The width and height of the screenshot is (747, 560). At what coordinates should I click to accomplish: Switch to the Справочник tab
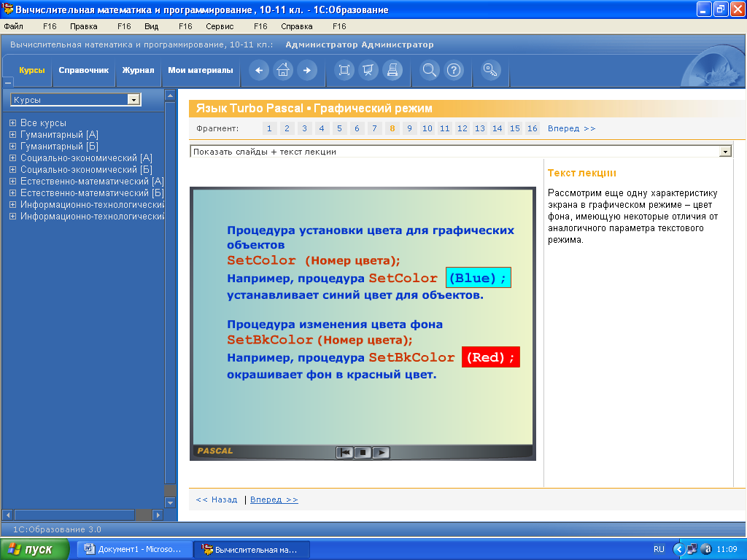pyautogui.click(x=84, y=71)
